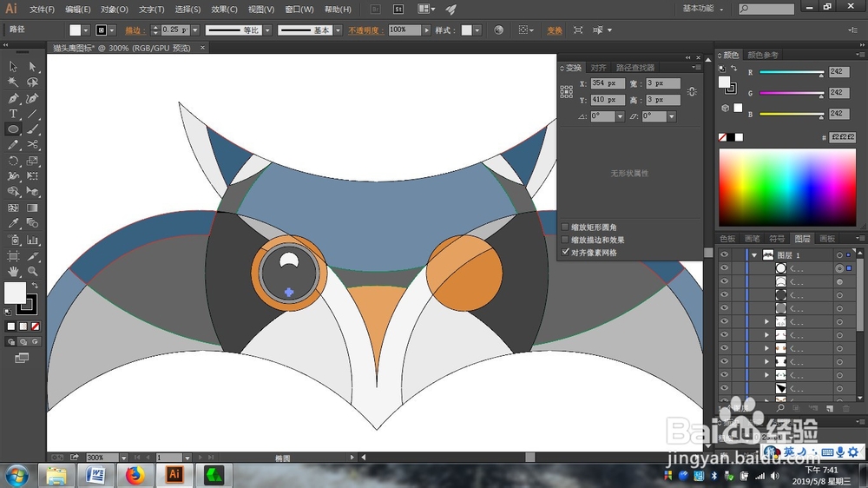The image size is (868, 488).
Task: Collapse 图层 1 with its triangle
Action: click(754, 254)
